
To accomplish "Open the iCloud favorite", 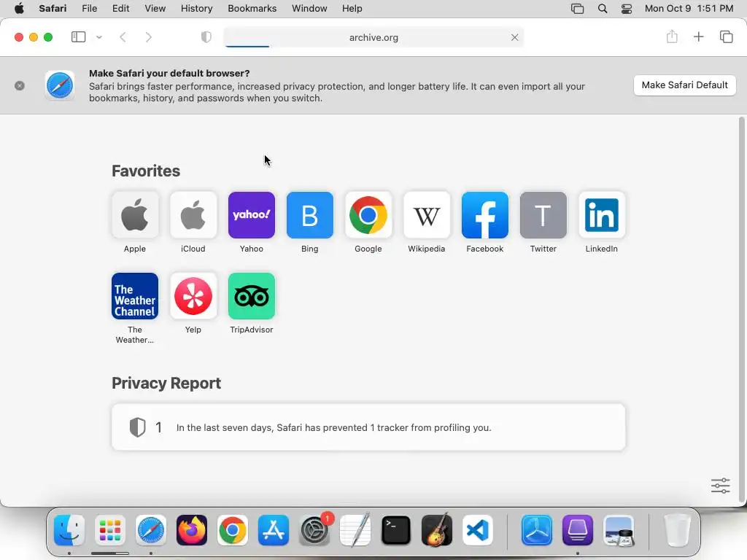I will 193,215.
